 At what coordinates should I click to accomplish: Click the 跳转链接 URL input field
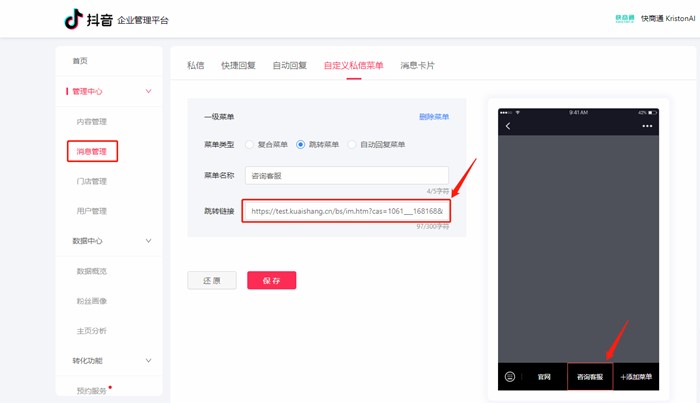point(346,211)
